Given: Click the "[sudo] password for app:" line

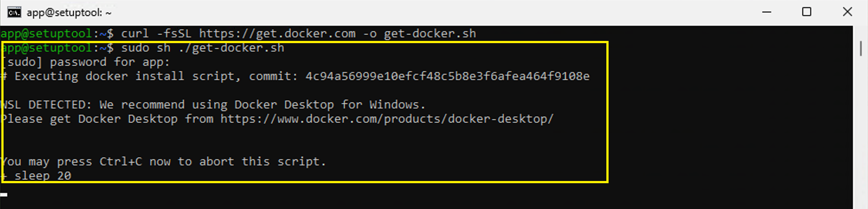Looking at the screenshot, I should click(86, 62).
